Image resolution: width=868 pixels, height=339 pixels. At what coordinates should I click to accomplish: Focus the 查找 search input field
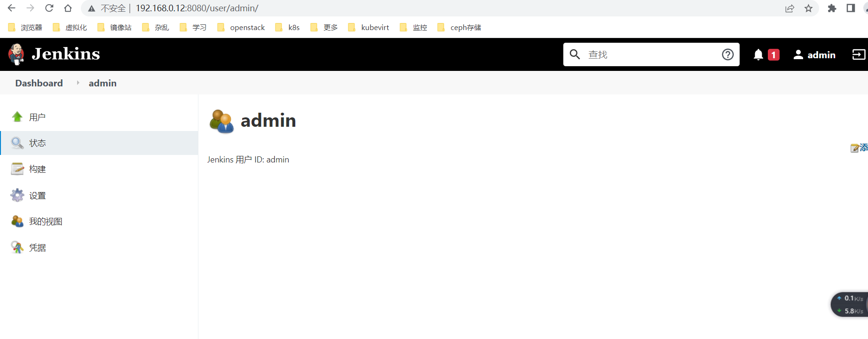651,54
